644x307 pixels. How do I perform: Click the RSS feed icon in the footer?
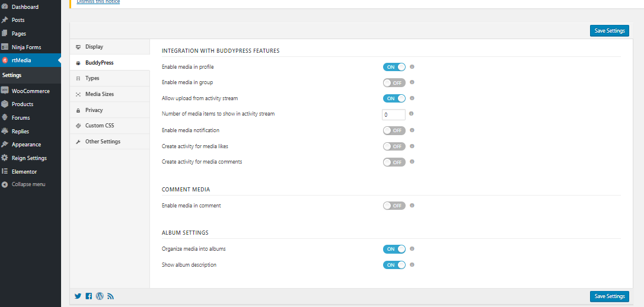(x=110, y=296)
